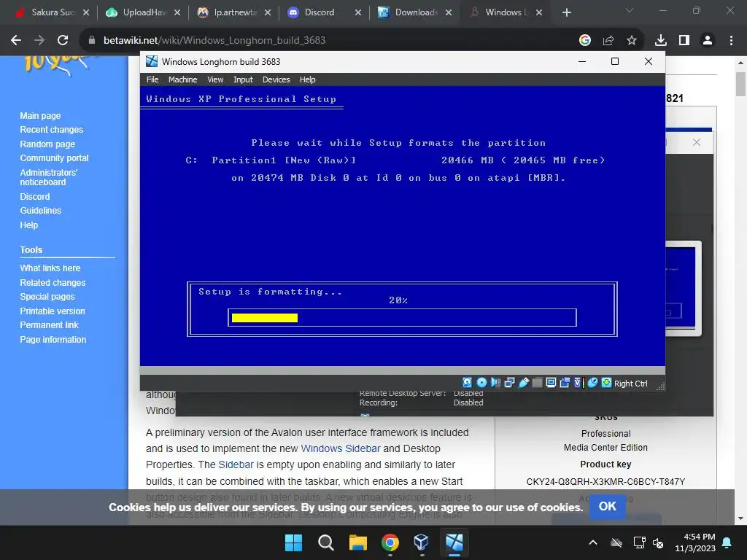Open the taskbar clock showing 4:54 PM
Screen dimensions: 747x560
695,542
